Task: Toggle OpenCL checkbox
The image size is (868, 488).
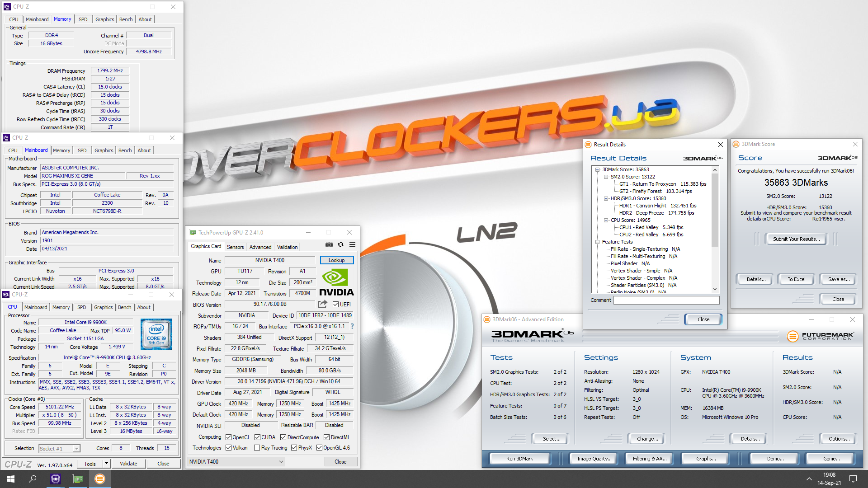Action: pos(229,437)
